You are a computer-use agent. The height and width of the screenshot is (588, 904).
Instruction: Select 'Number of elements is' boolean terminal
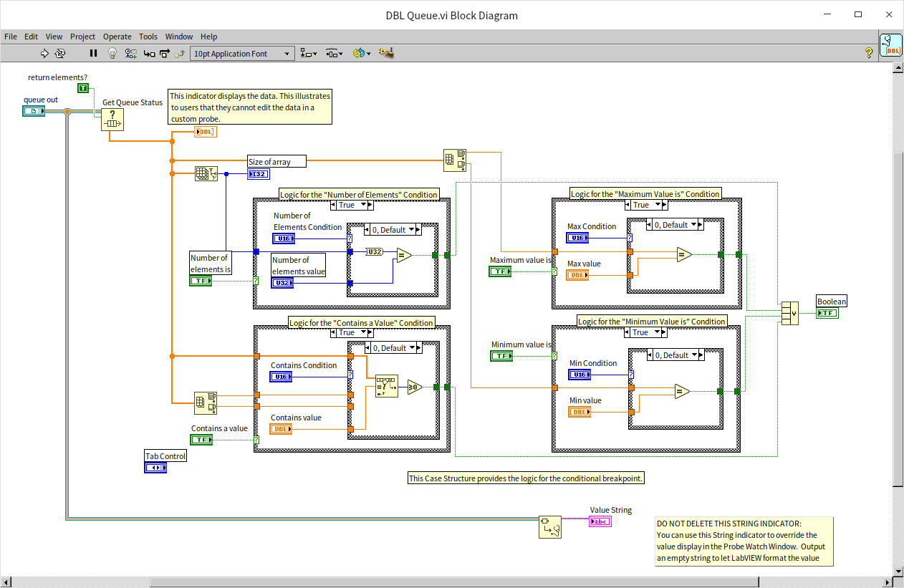[x=201, y=281]
